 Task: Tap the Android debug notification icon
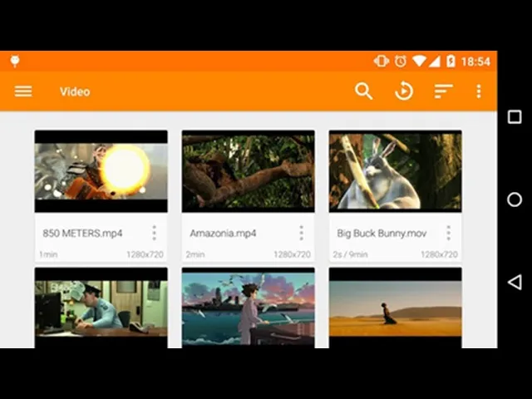tap(15, 62)
